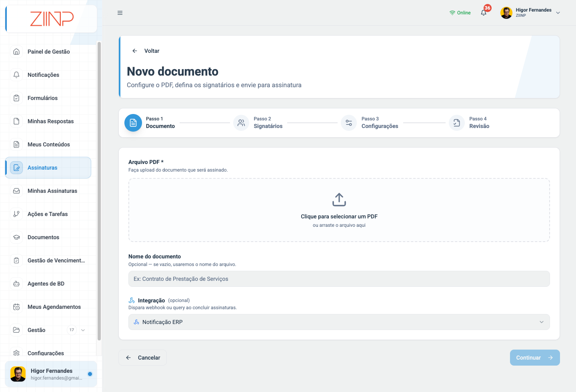
Task: Open the notifications bell with 36 badge
Action: 484,12
